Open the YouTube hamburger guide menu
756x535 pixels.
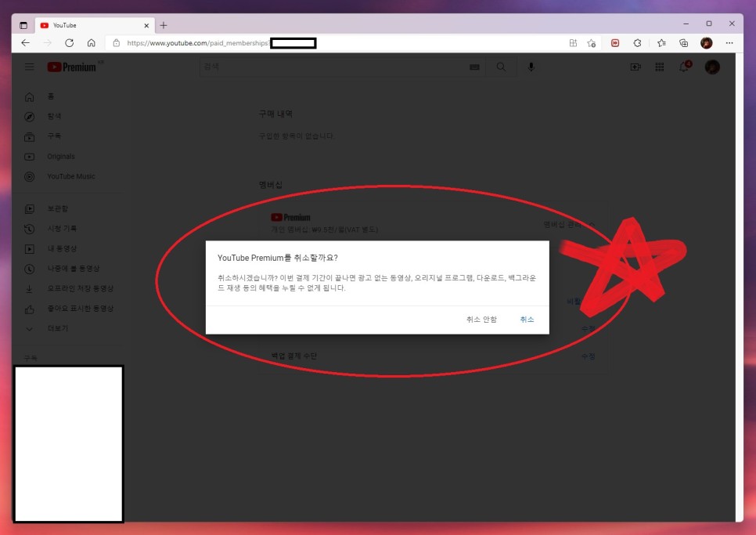pyautogui.click(x=30, y=67)
